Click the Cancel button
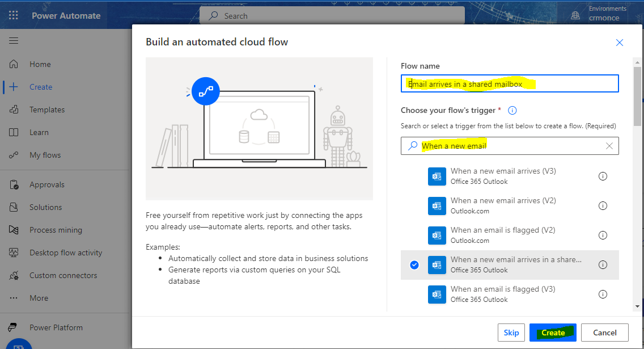644x349 pixels. coord(604,333)
